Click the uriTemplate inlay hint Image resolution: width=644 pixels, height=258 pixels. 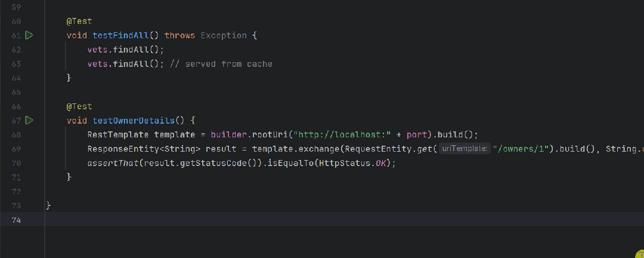(465, 149)
